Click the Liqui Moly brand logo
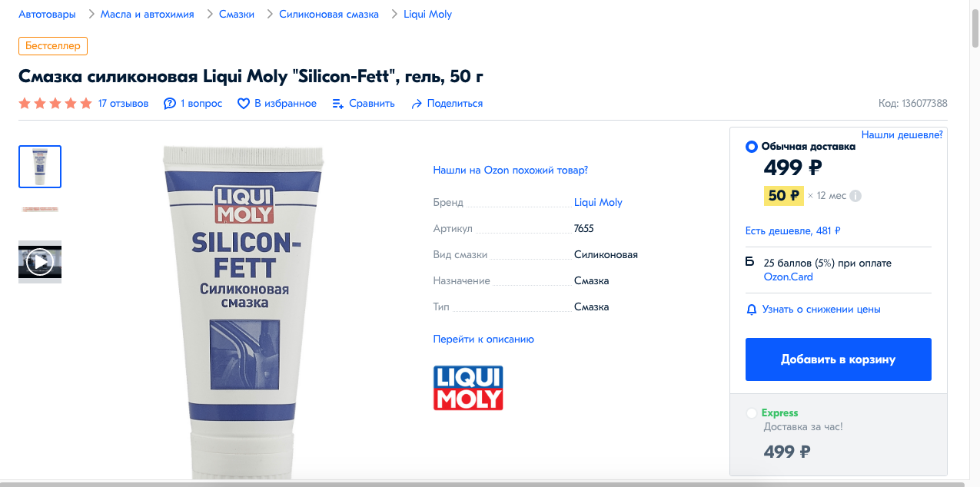Viewport: 980px width, 487px height. [468, 388]
